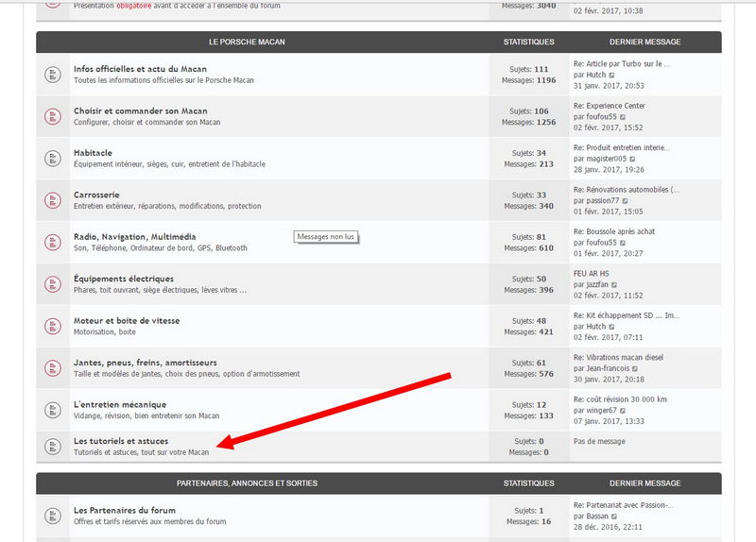
Task: Open Moteur et boite de vitesse forum
Action: tap(127, 320)
